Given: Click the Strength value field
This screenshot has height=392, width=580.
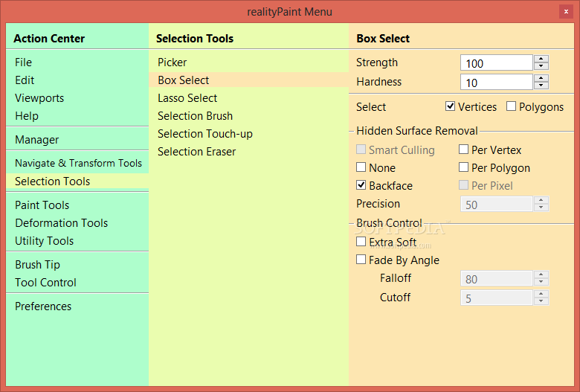Looking at the screenshot, I should click(497, 63).
